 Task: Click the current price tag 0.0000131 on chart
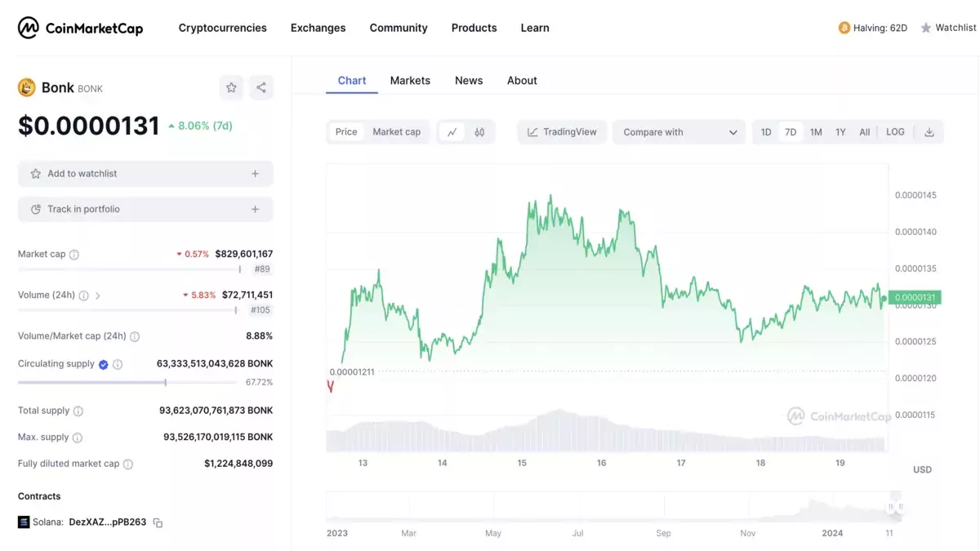(915, 298)
